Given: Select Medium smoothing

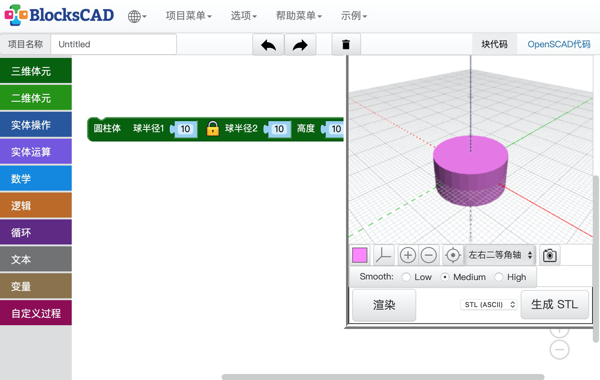Looking at the screenshot, I should (x=445, y=277).
